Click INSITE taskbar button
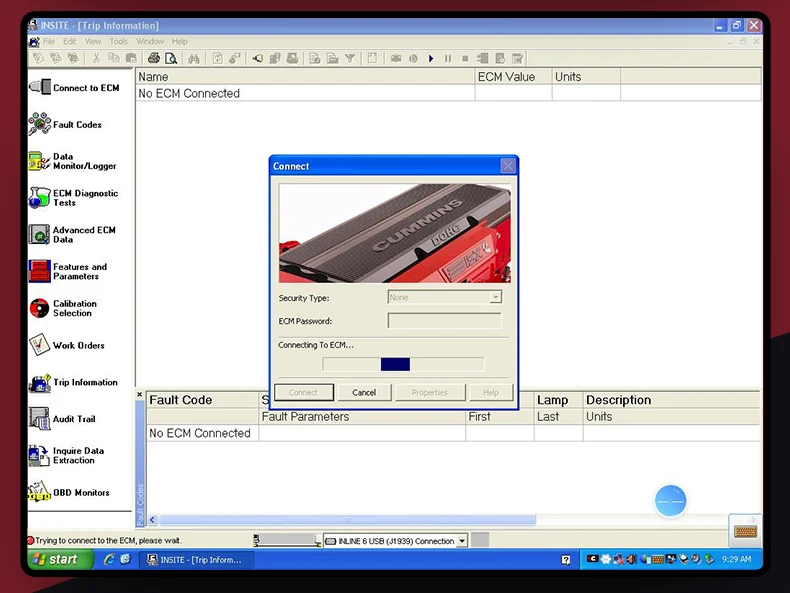Image resolution: width=790 pixels, height=593 pixels. (x=196, y=560)
